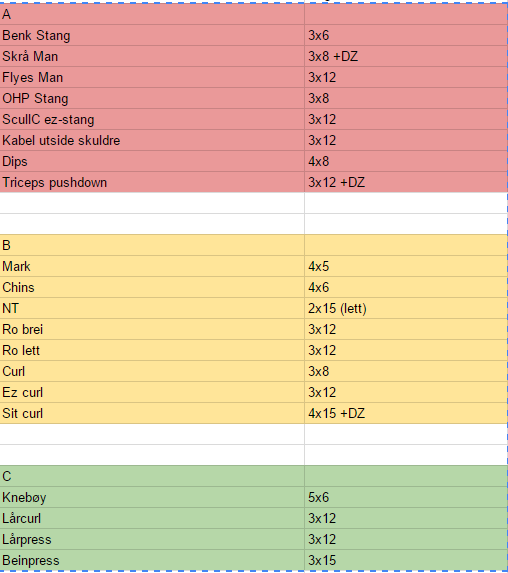508x573 pixels.
Task: Click the 4x15 +DZ Sit curl value
Action: pos(406,413)
